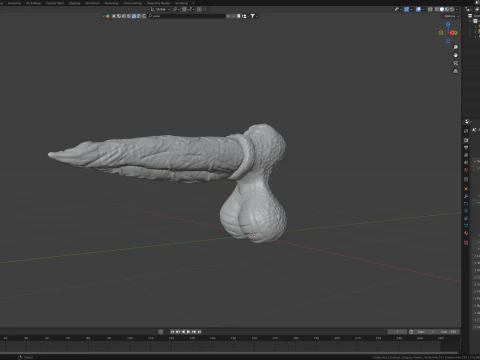480x360 pixels.
Task: Switch viewport shading to Solid
Action: [x=442, y=9]
